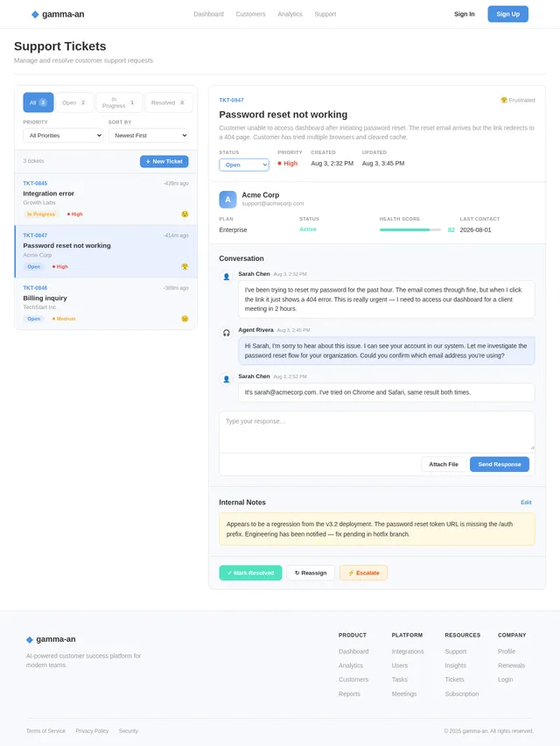Open Privacy Policy link
560x746 pixels.
click(92, 731)
